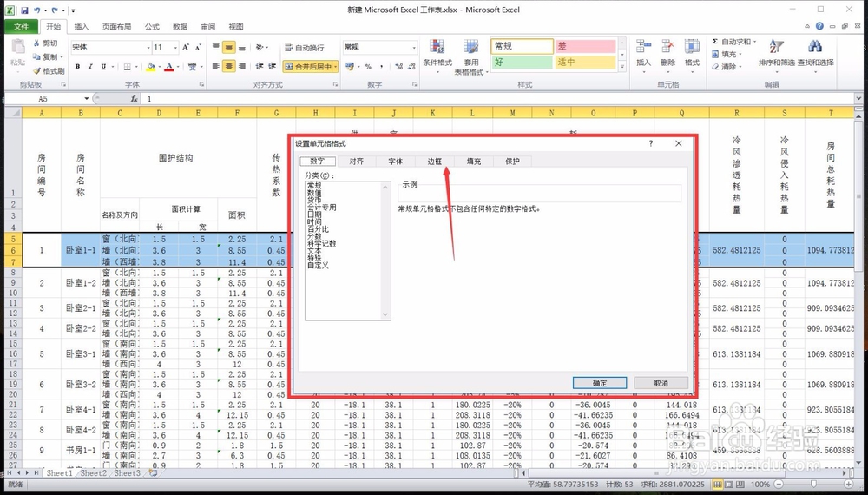Viewport: 868px width, 495px height.
Task: Click the Cut (剪切) button
Action: tap(45, 43)
